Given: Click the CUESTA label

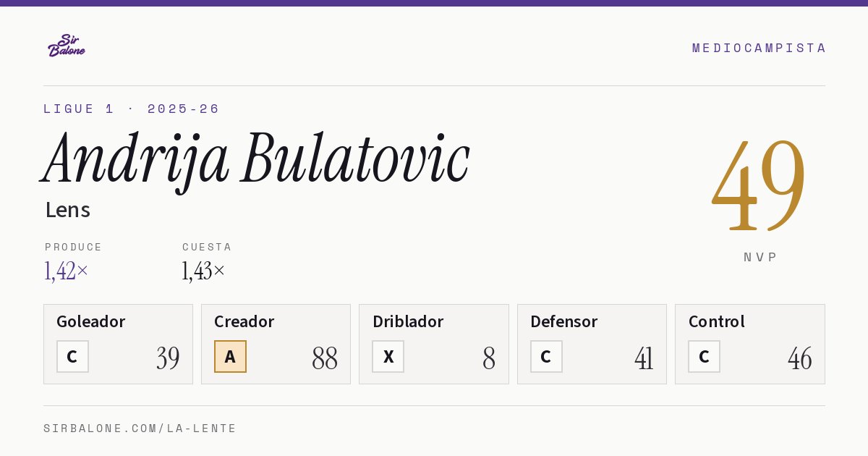Looking at the screenshot, I should (x=207, y=247).
